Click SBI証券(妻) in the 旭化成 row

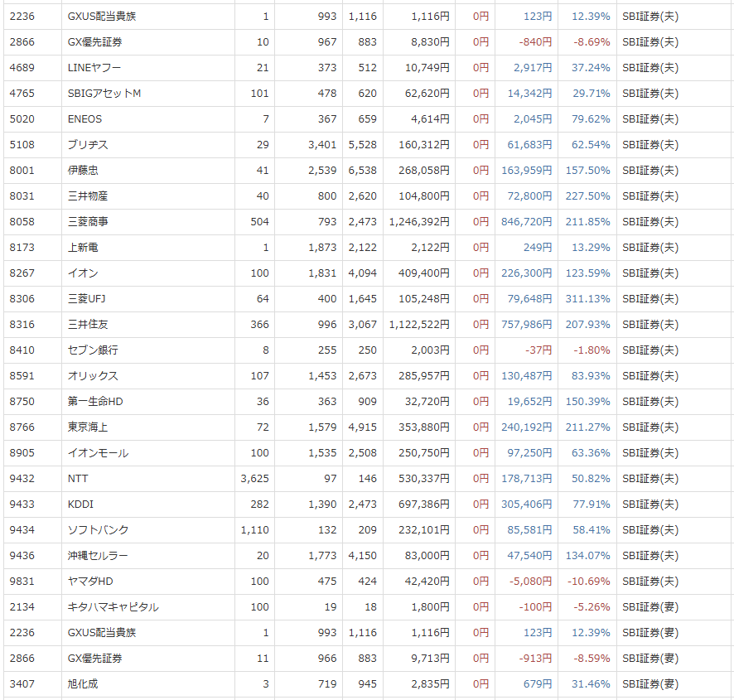tap(650, 684)
